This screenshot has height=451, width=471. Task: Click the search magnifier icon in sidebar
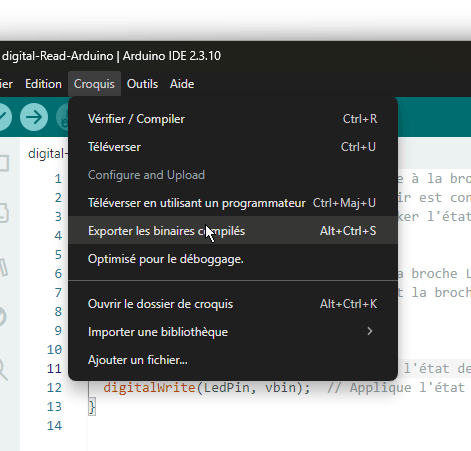[x=3, y=370]
